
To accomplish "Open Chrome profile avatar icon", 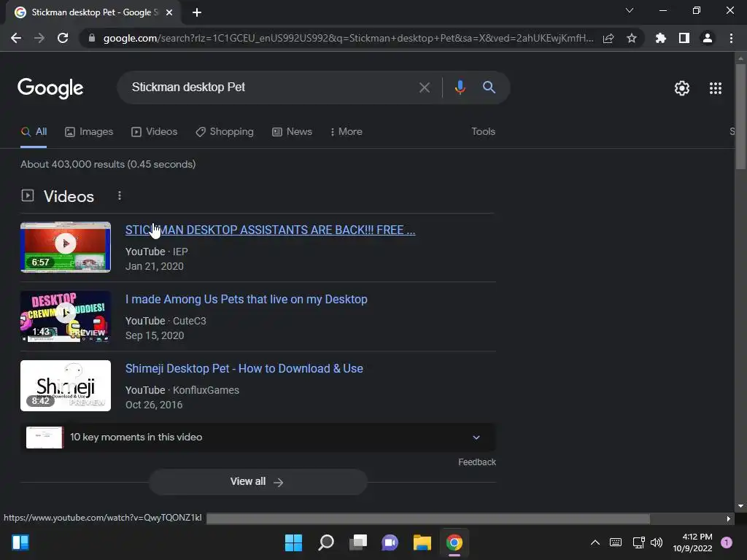I will click(708, 38).
